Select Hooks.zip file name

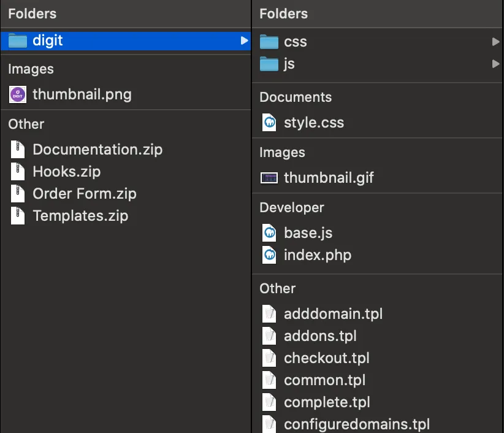67,172
